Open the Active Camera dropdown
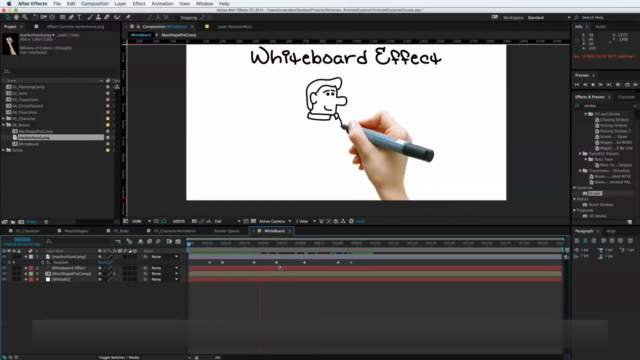The height and width of the screenshot is (360, 640). coord(275,221)
